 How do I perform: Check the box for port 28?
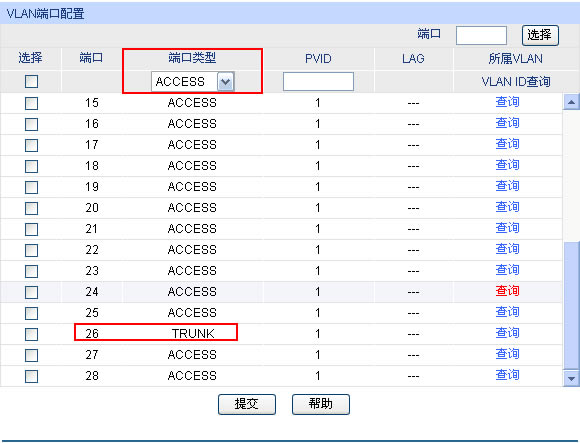(31, 376)
